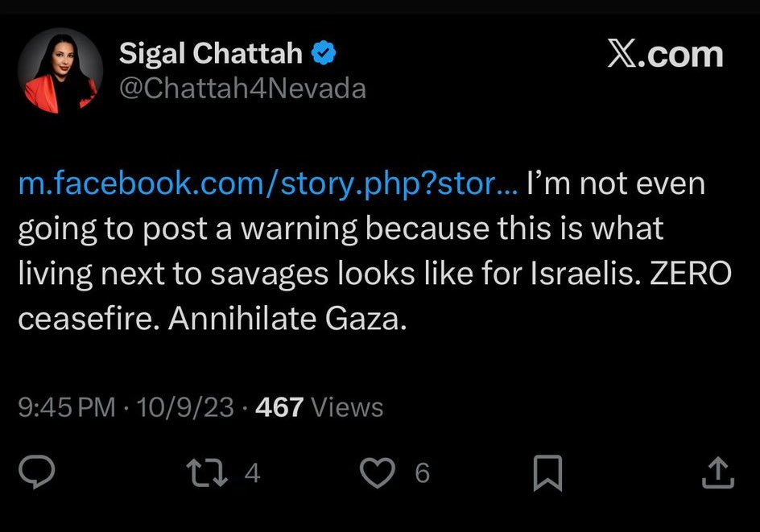Screen dimensions: 760x532
Task: Open the share options arrow icon
Action: pos(718,472)
